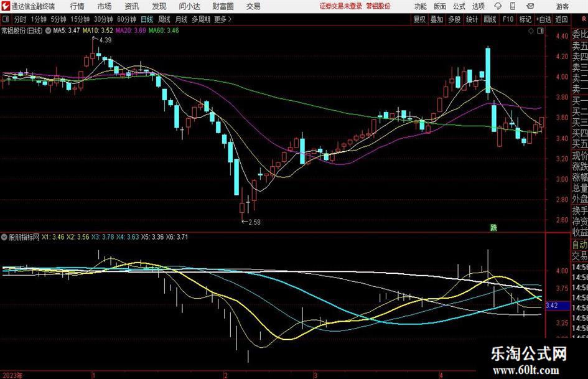Open the mobile phone icon in title bar
The width and height of the screenshot is (588, 379).
[513, 6]
